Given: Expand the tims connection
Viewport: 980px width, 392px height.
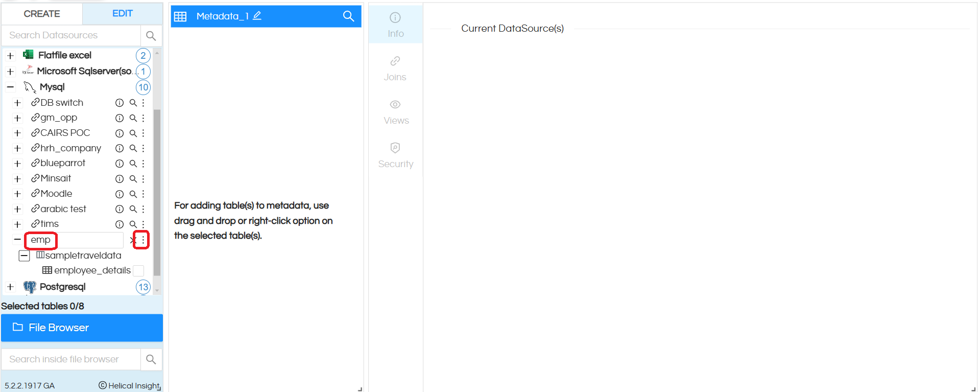Looking at the screenshot, I should (17, 224).
